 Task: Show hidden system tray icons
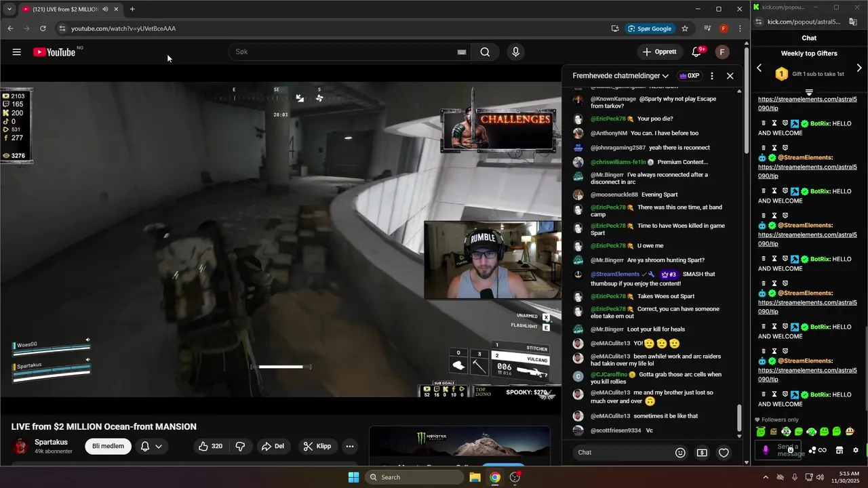(766, 477)
